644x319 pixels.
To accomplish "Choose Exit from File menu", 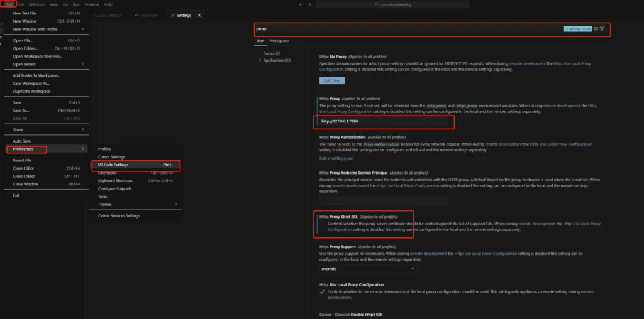I will point(46,195).
